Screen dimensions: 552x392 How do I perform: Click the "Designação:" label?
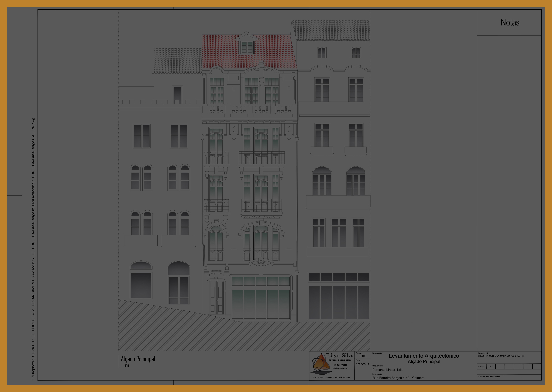click(378, 353)
